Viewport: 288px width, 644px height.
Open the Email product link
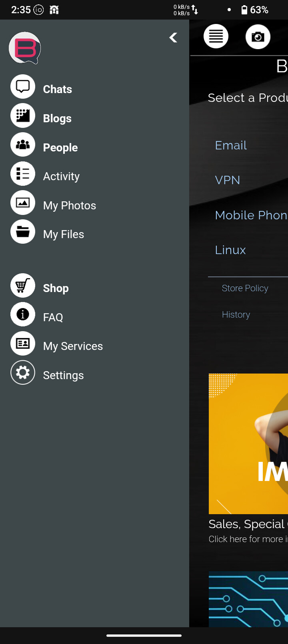[x=231, y=145]
